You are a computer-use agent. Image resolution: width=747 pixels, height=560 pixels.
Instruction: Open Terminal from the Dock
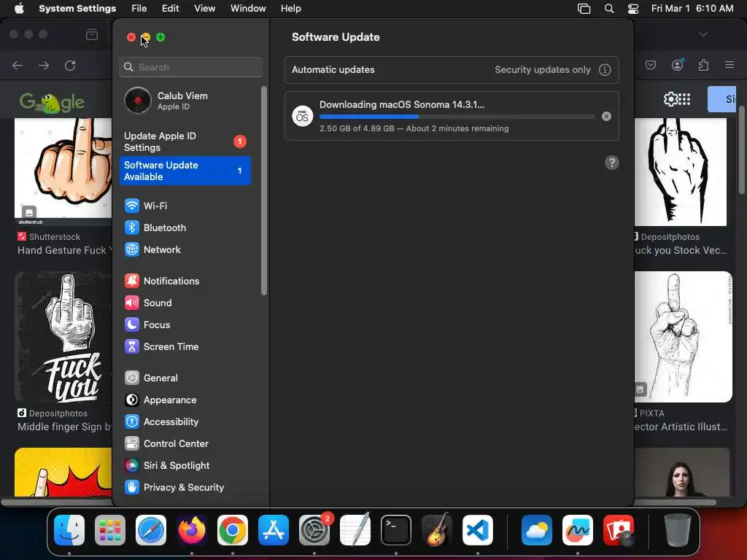396,530
